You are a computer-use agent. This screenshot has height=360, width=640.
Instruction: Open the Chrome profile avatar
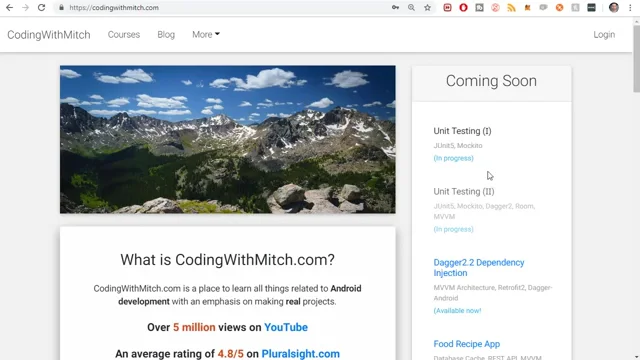click(x=613, y=7)
